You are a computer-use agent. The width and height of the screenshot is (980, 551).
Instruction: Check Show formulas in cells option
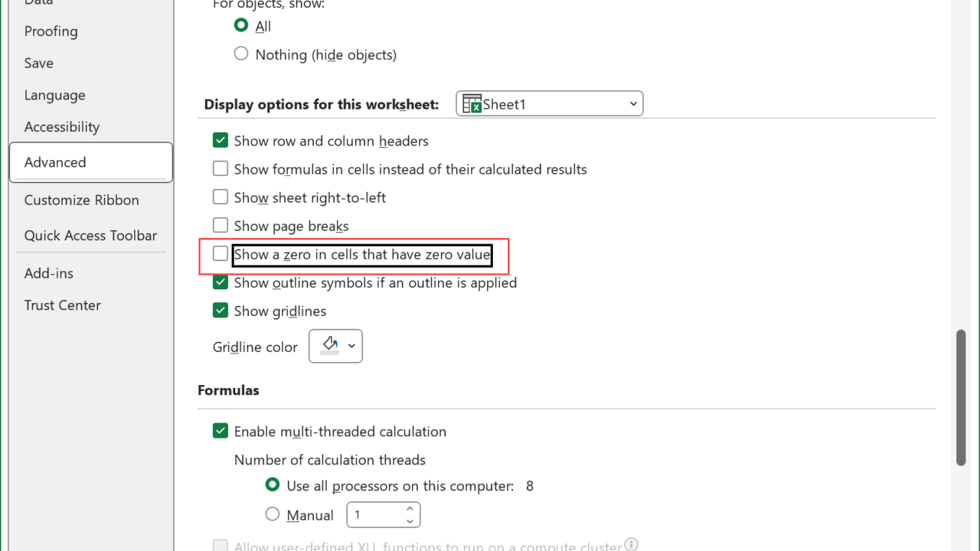(220, 169)
